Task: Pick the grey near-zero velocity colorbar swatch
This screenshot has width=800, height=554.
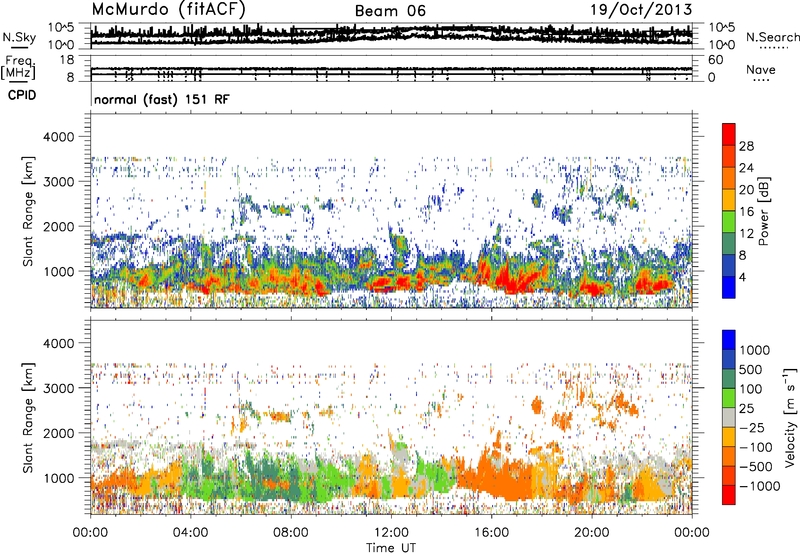Action: [729, 417]
